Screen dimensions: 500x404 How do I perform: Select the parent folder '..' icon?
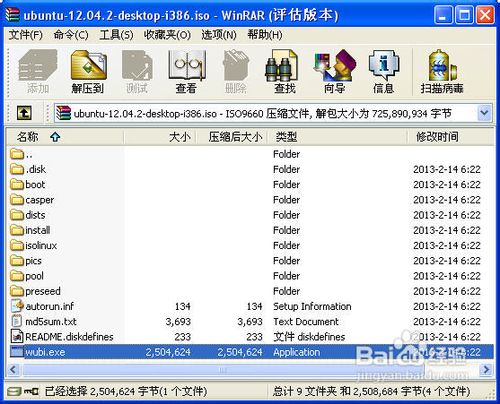point(17,154)
